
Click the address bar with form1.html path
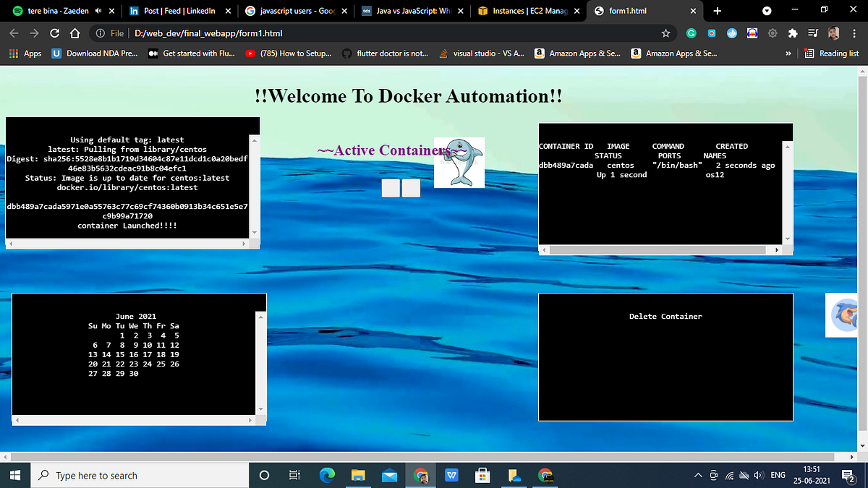coord(383,33)
